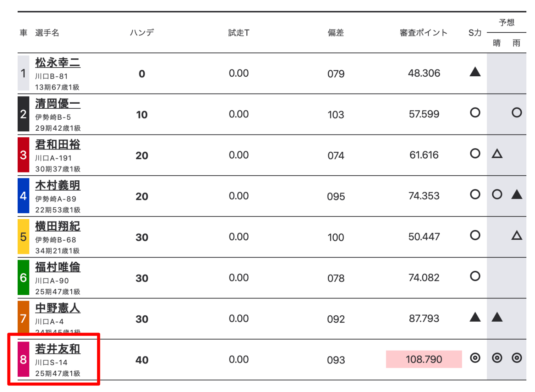Open racer 若井友和 profile link
Screen dimensions: 535x392
[x=58, y=349]
